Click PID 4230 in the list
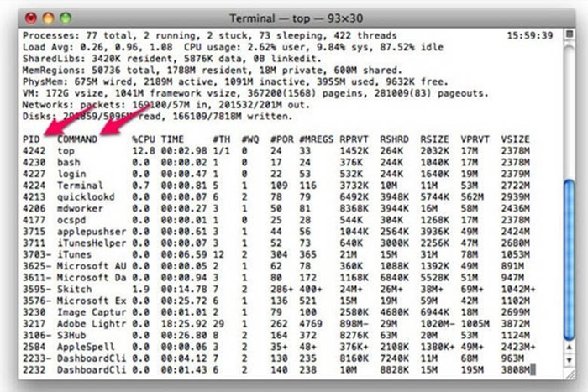 pyautogui.click(x=34, y=162)
